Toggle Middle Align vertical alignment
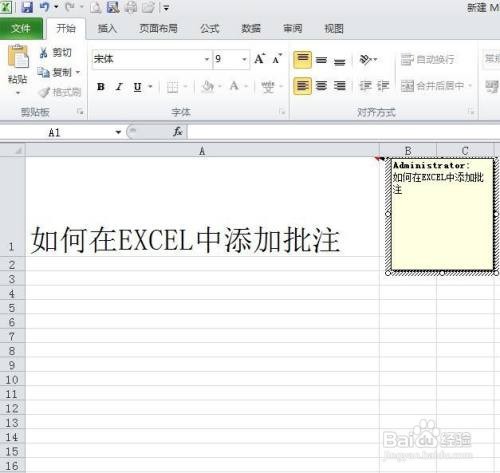Screen dimensions: 500x473 (321, 60)
